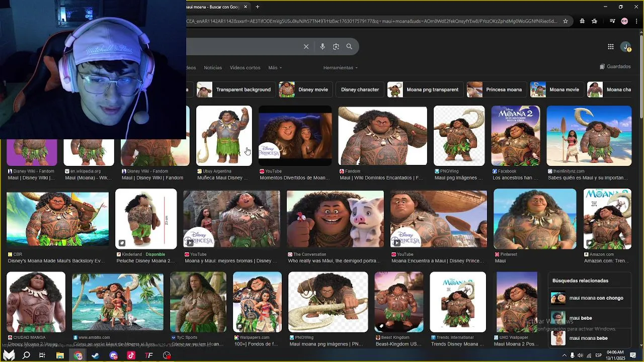Open the Momentos Divertidos de Moana YouTube thumbnail
This screenshot has height=362, width=644.
pyautogui.click(x=295, y=136)
